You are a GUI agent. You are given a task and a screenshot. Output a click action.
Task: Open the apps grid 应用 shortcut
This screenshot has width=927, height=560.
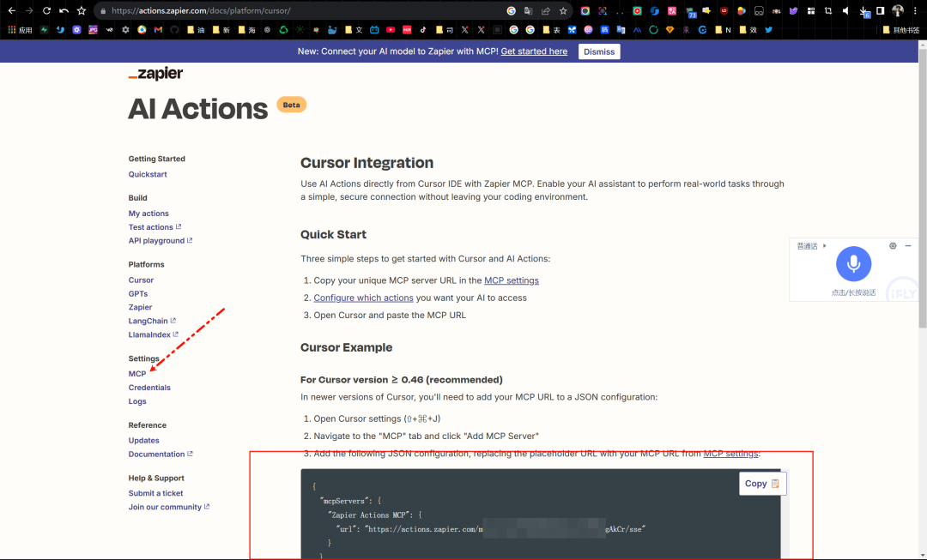[x=20, y=29]
